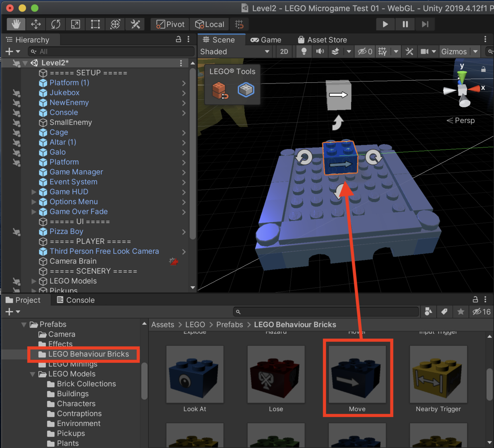Toggle scene lighting bulb icon
This screenshot has height=448, width=494.
[x=304, y=51]
